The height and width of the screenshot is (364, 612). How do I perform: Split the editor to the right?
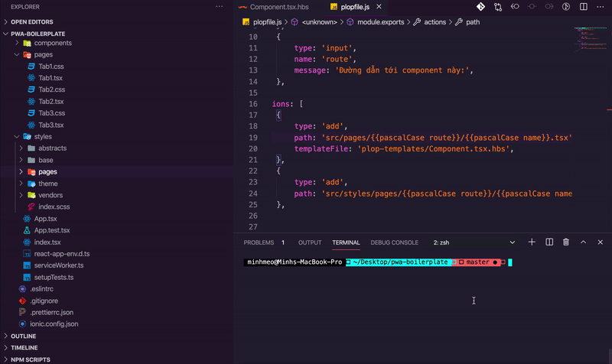pyautogui.click(x=584, y=7)
